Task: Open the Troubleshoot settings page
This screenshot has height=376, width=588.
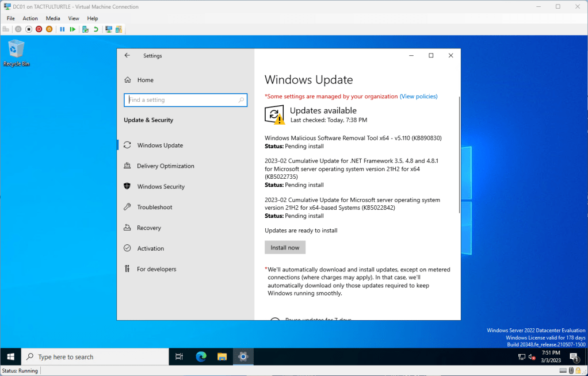Action: tap(154, 208)
